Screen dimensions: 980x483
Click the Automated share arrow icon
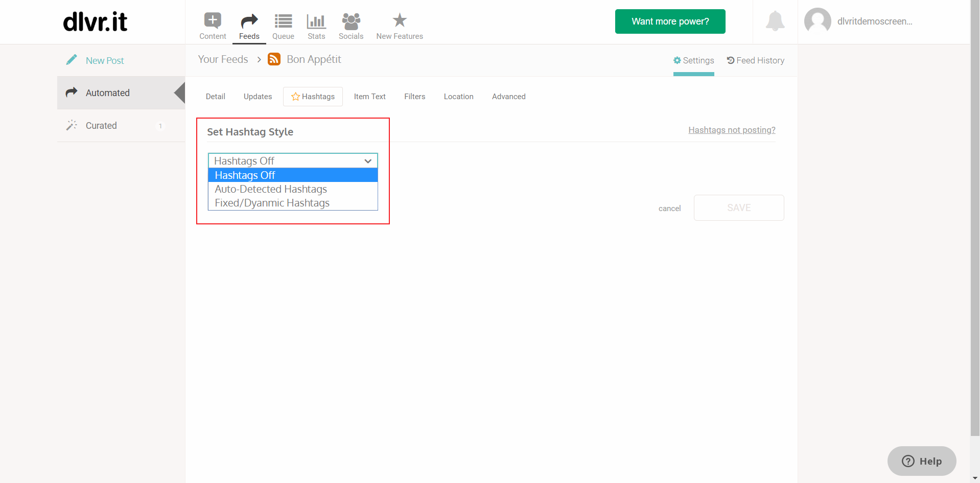[72, 92]
